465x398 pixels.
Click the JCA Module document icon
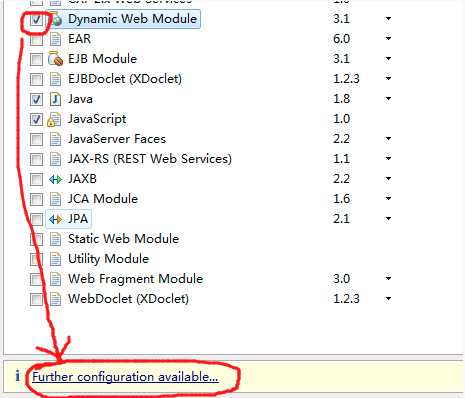55,199
